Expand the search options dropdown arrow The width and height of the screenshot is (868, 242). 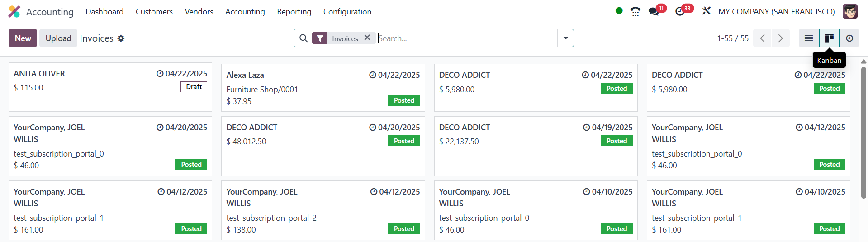click(x=565, y=38)
